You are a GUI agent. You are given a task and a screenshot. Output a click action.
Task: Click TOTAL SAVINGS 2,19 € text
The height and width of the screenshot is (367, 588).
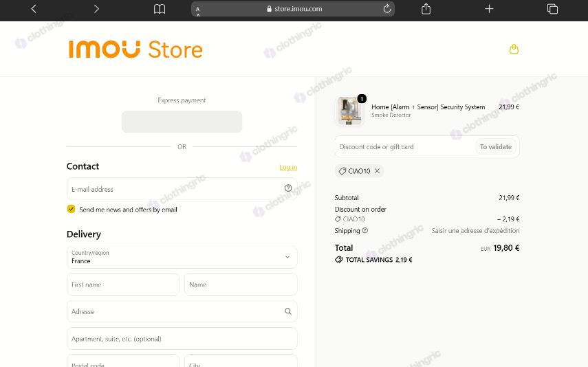[x=379, y=260]
